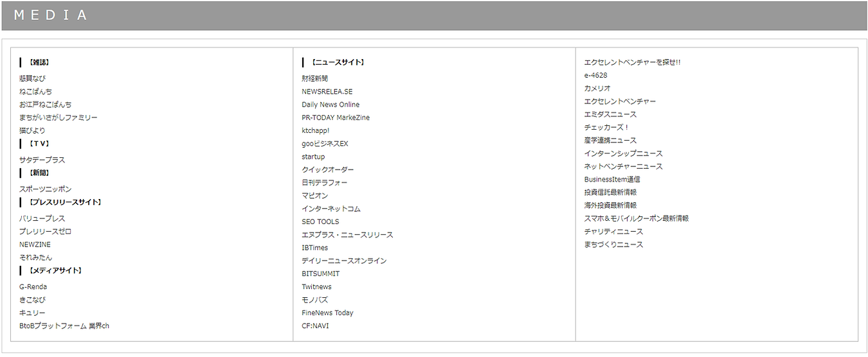Viewport: 868px width, 357px height.
Task: Select the 海外投資最新情報 entry
Action: click(x=610, y=205)
